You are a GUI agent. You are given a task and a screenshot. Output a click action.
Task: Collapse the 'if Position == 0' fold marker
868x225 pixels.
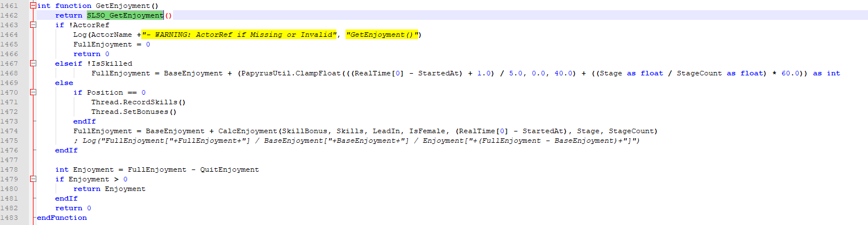pyautogui.click(x=34, y=92)
